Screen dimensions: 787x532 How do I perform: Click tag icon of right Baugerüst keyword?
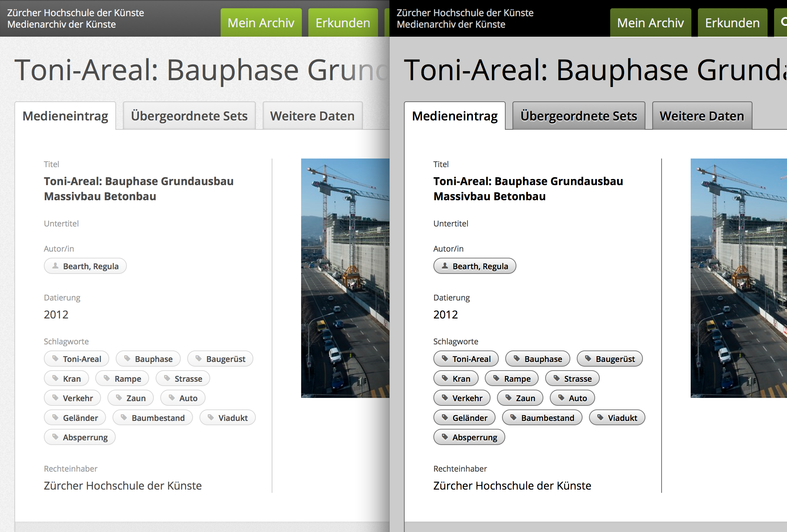coord(588,358)
